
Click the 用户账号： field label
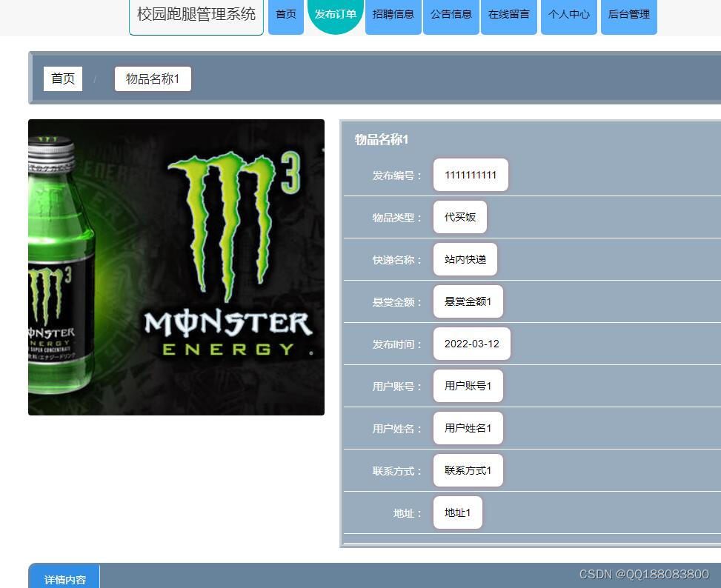click(x=397, y=387)
